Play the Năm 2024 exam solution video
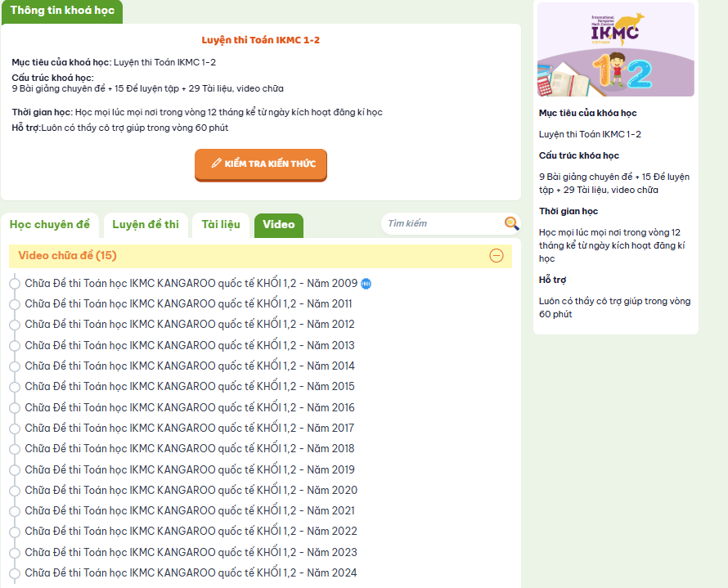Image resolution: width=728 pixels, height=588 pixels. point(191,572)
